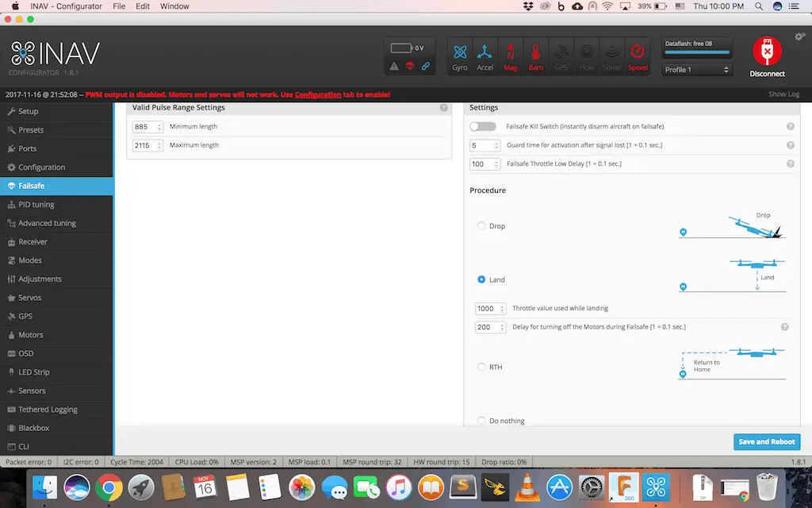Open the Profile 1 dropdown
Screen dimensions: 812x508
[696, 70]
